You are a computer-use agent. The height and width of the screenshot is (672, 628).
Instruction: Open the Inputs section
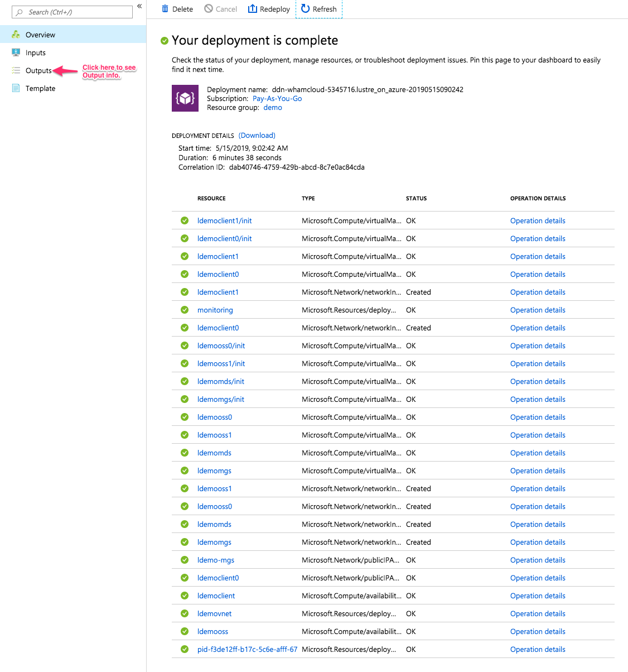tap(73, 52)
